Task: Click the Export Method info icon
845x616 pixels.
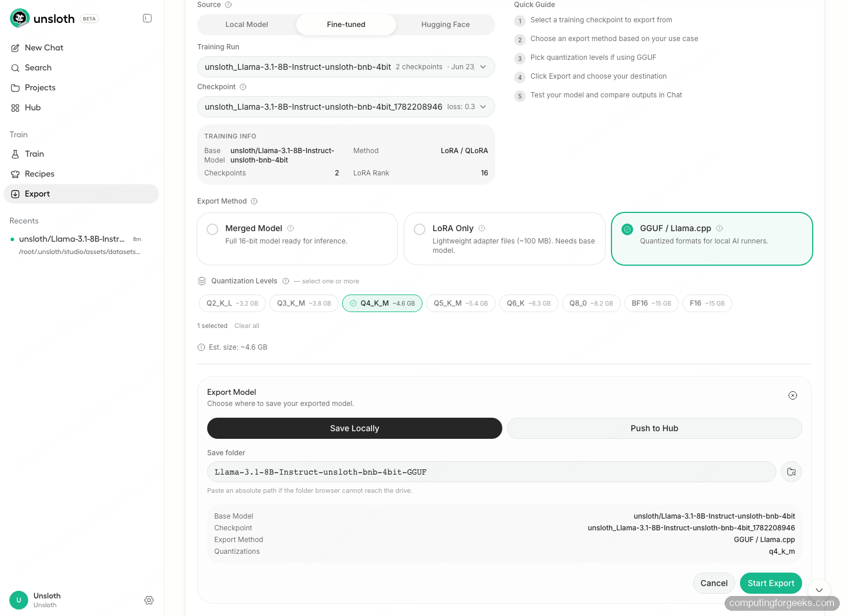Action: click(254, 201)
